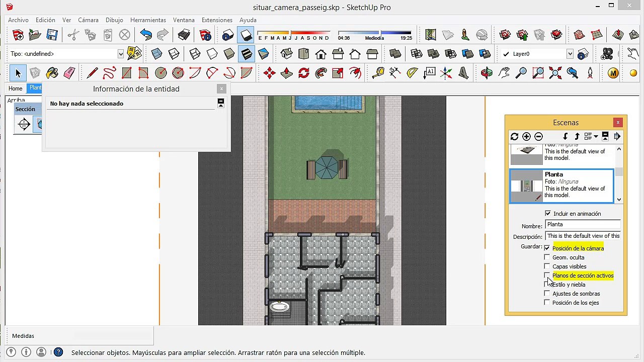Image resolution: width=644 pixels, height=362 pixels.
Task: Move scene up in Escenas list
Action: click(x=577, y=136)
